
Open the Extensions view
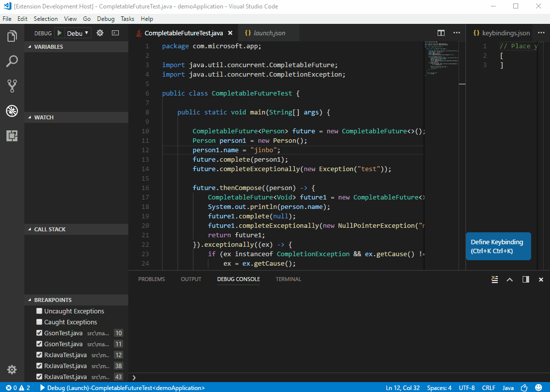click(x=11, y=135)
